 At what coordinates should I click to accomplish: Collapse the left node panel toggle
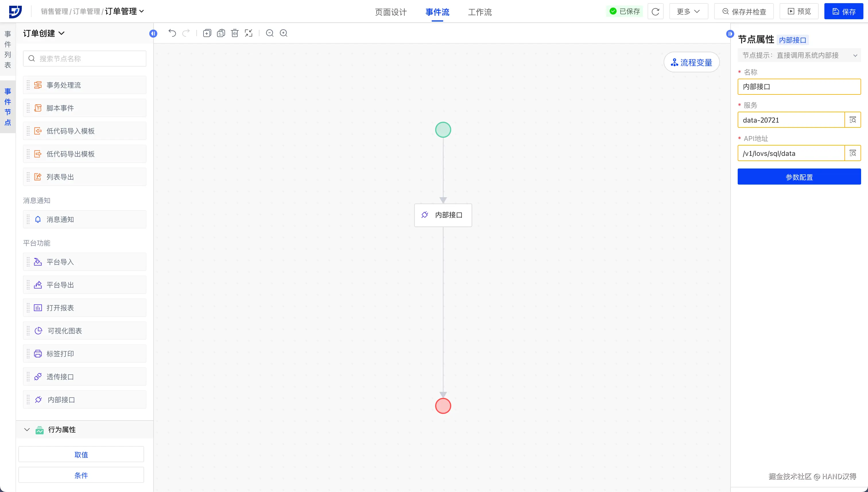coord(153,34)
